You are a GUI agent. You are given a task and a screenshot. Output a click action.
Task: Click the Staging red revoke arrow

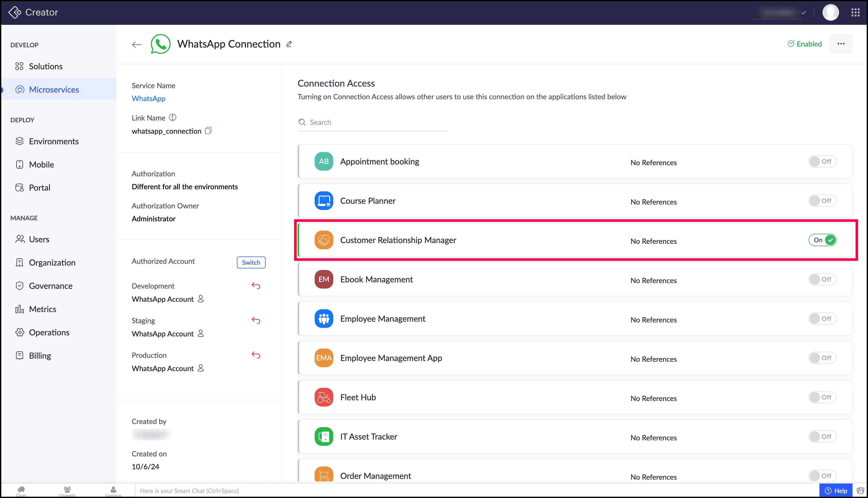tap(256, 320)
